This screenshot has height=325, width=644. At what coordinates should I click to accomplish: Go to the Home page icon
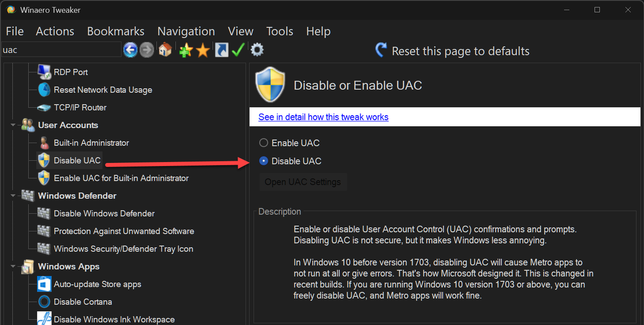click(x=165, y=50)
